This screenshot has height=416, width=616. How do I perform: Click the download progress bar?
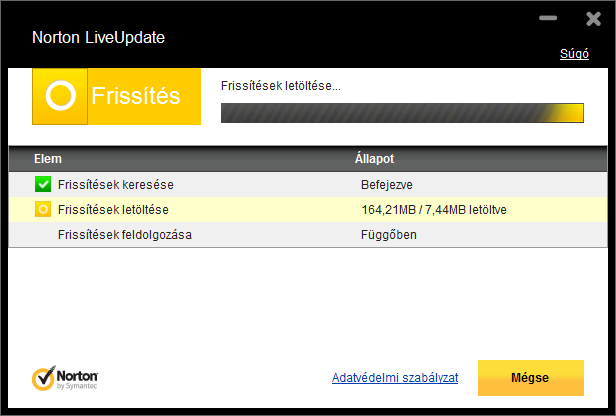tap(402, 113)
